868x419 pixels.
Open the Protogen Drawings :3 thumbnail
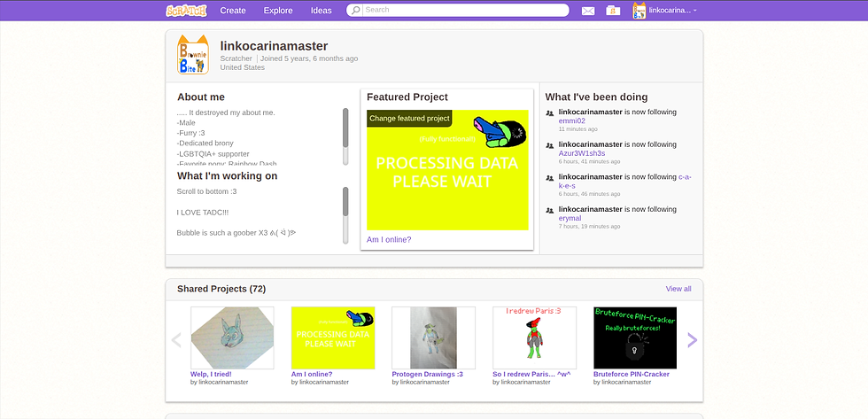433,338
